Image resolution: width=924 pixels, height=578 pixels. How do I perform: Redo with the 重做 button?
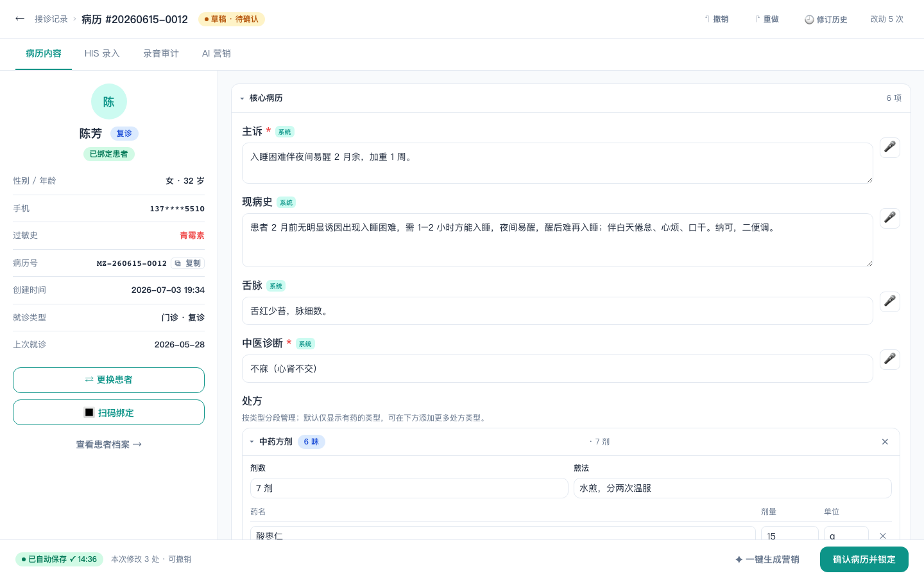tap(766, 19)
